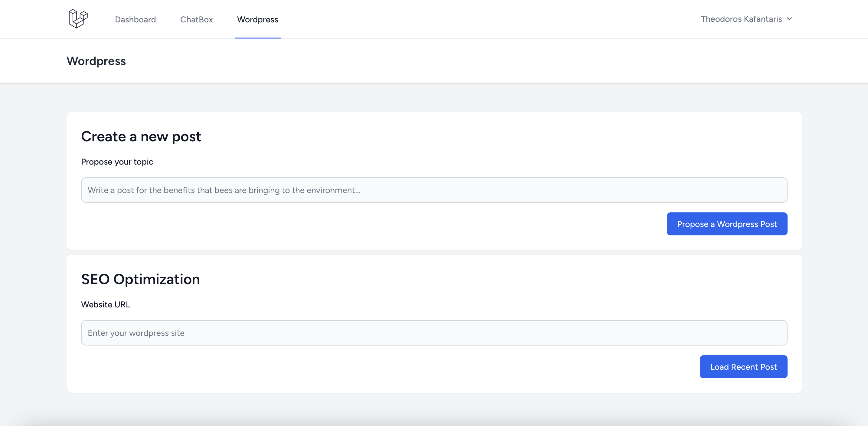
Task: Click the Wordpress page header title
Action: point(96,61)
